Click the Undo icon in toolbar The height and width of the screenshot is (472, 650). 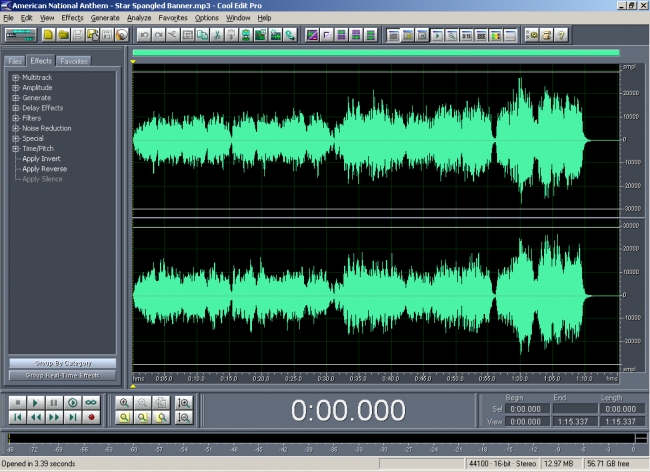coord(144,35)
